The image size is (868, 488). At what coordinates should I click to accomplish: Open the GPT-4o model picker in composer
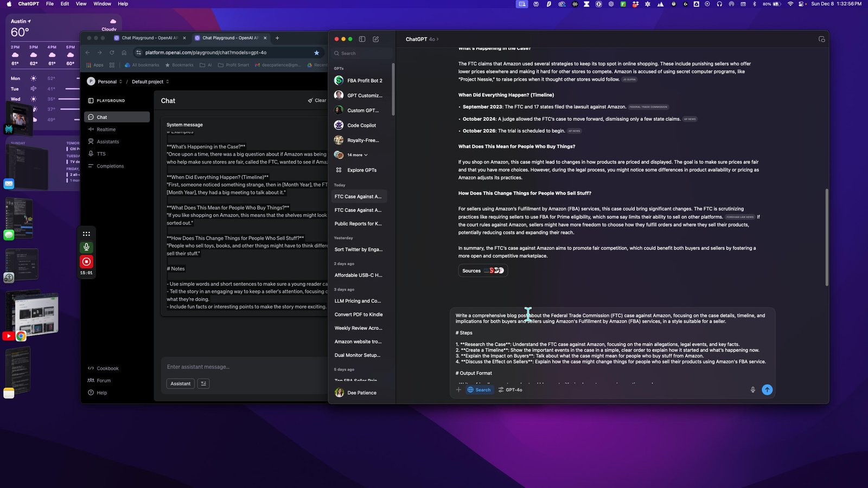[510, 390]
